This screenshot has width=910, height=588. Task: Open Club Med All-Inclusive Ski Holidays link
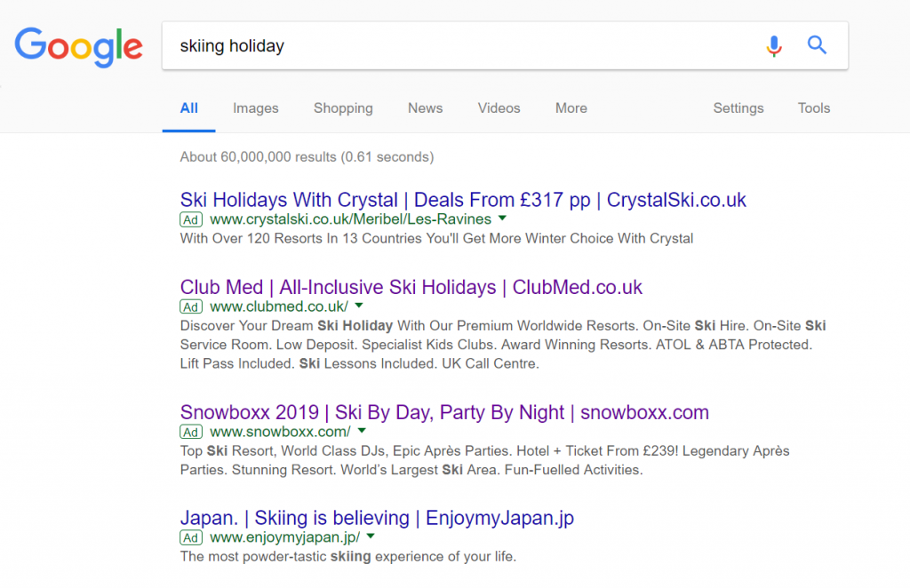pyautogui.click(x=411, y=287)
